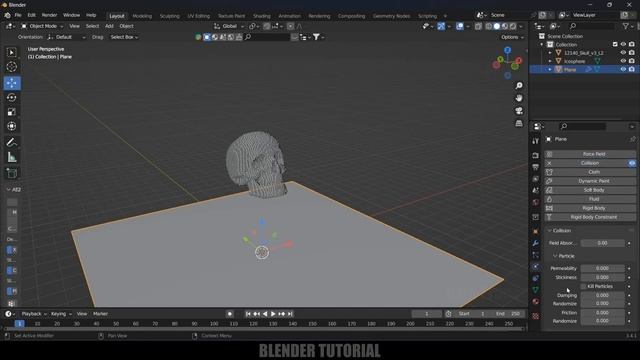The height and width of the screenshot is (360, 640).
Task: Open the Object Mode dropdown
Action: 42,26
